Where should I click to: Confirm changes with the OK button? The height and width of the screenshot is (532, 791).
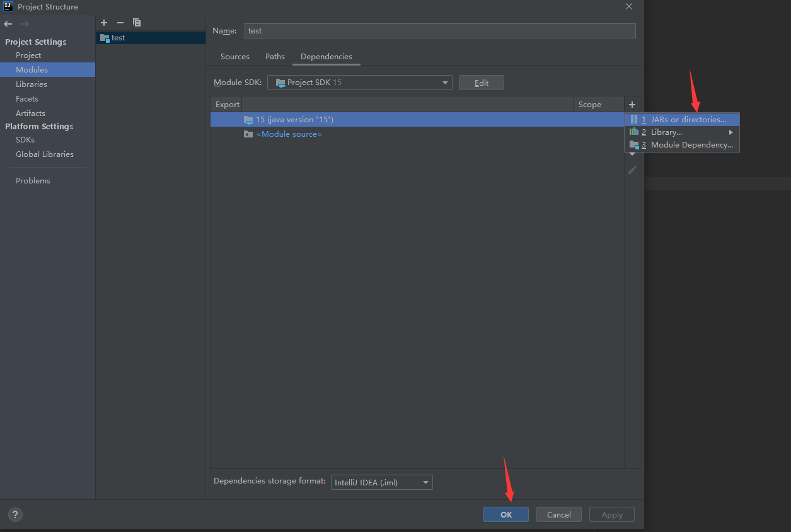point(505,514)
